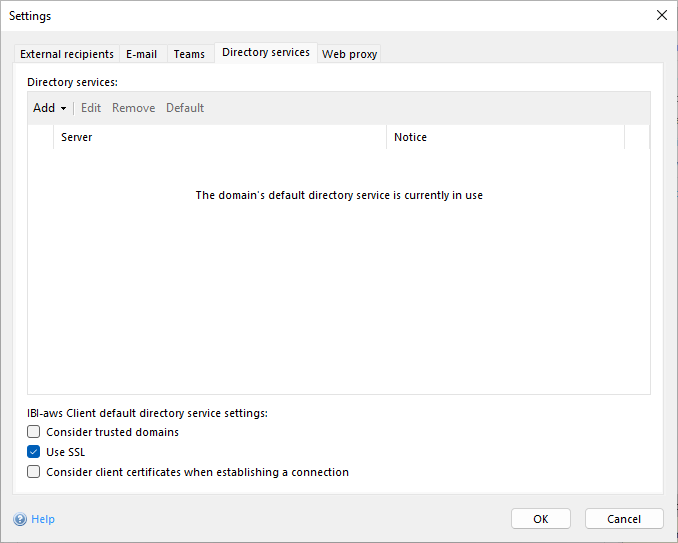Viewport: 678px width, 543px height.
Task: Enable Consider client certificates checkbox
Action: [x=34, y=472]
